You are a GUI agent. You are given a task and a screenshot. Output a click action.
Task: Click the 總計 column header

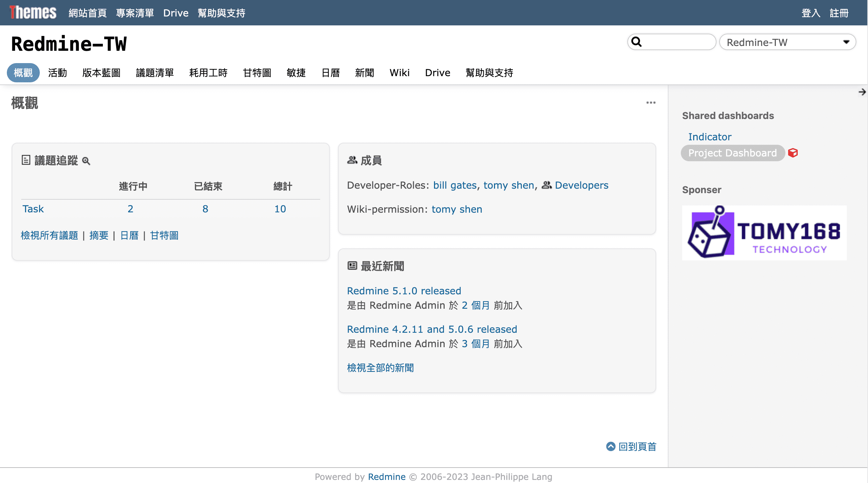(x=283, y=186)
